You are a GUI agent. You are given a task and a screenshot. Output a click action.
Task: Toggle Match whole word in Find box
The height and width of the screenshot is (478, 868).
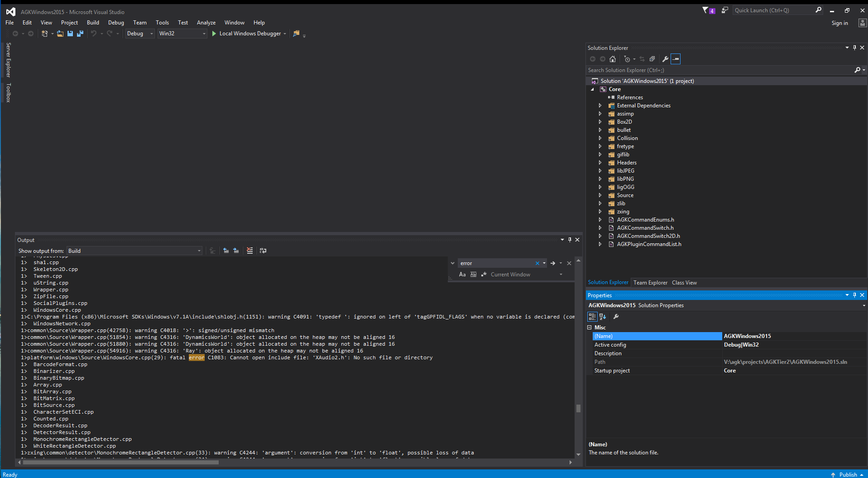[473, 275]
